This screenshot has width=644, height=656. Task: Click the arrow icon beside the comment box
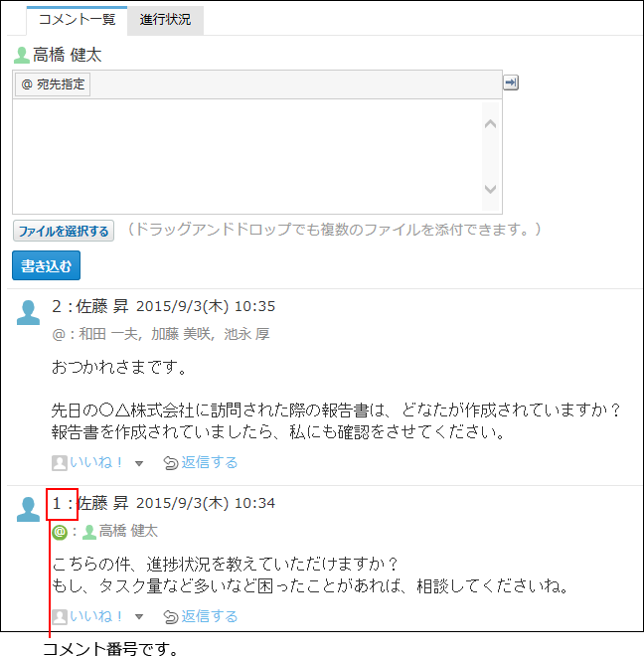point(511,82)
